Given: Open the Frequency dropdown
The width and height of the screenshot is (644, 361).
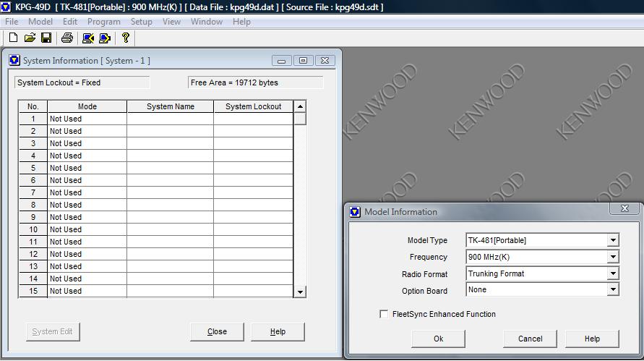Looking at the screenshot, I should [613, 257].
